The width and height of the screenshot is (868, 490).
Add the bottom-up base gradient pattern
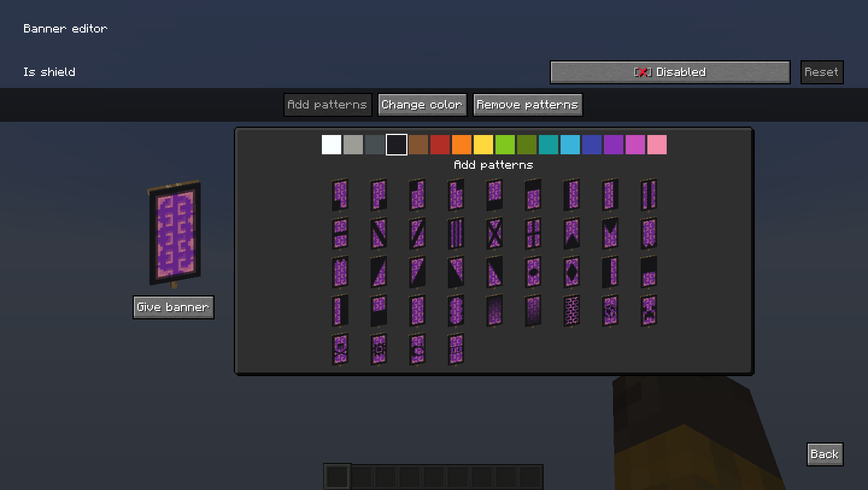coord(533,310)
